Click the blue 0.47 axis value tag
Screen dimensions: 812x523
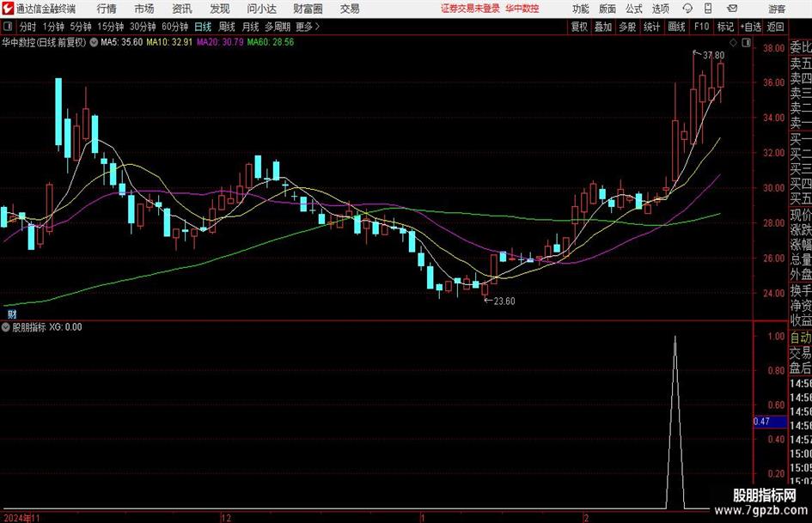tap(770, 422)
